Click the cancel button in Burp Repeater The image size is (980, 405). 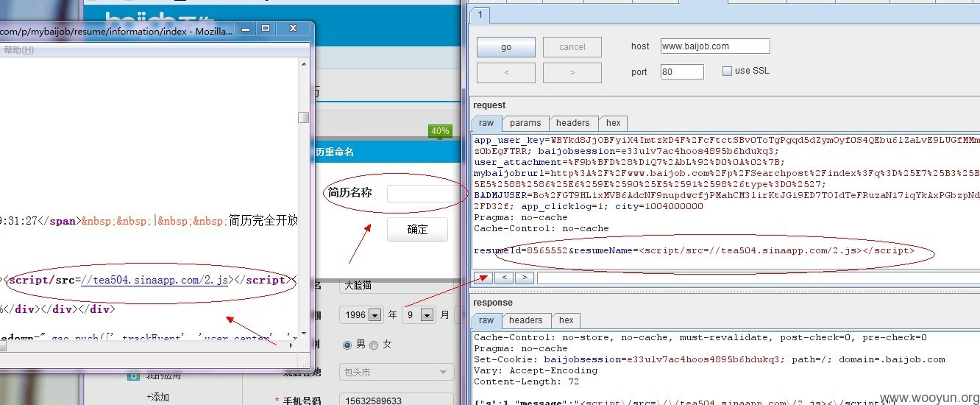(572, 47)
